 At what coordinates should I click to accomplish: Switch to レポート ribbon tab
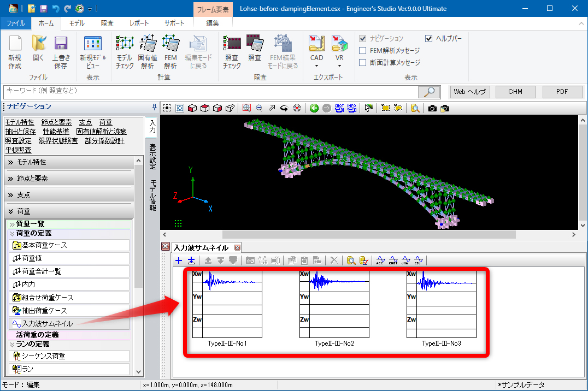pyautogui.click(x=139, y=23)
